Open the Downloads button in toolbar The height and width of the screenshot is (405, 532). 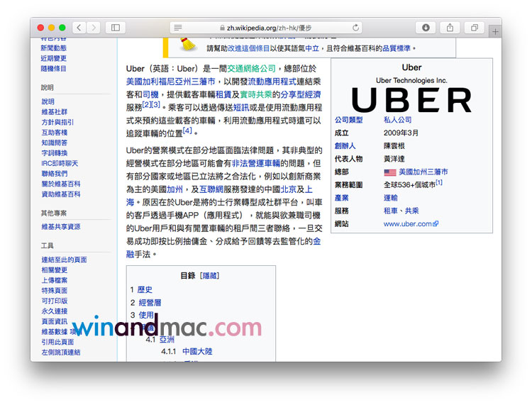[x=426, y=28]
